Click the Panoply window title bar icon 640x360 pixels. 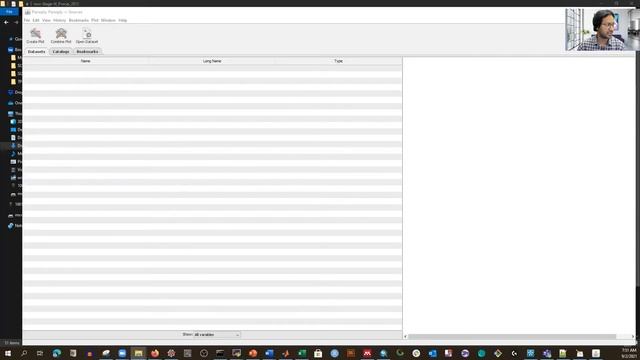tap(27, 12)
